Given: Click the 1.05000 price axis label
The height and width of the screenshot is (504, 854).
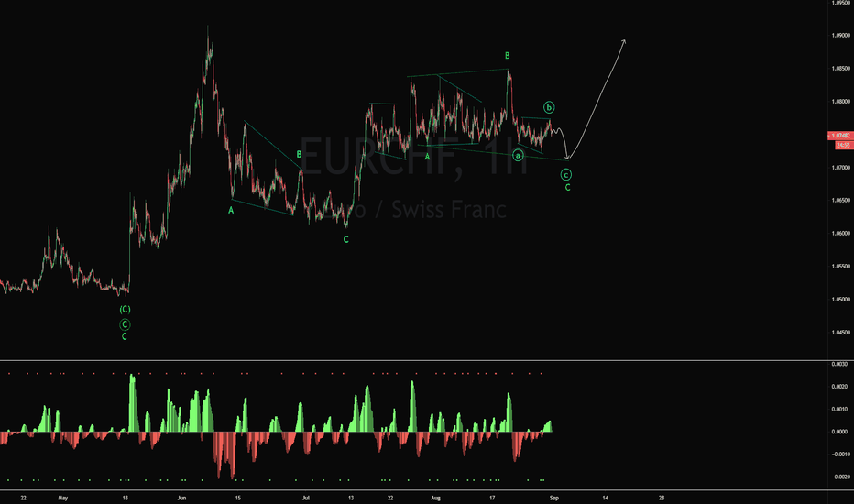Looking at the screenshot, I should (x=841, y=299).
